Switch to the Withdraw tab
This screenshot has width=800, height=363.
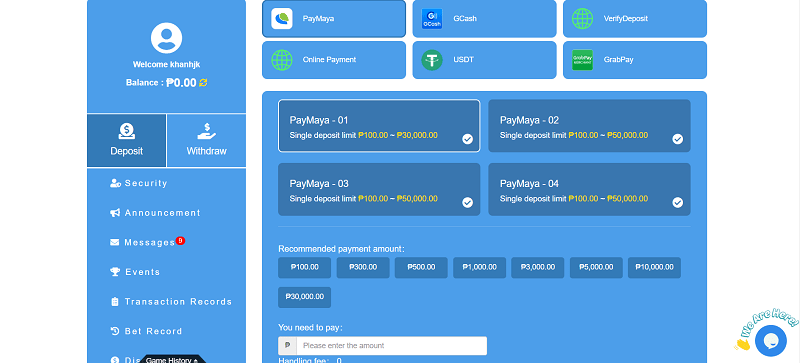(207, 140)
